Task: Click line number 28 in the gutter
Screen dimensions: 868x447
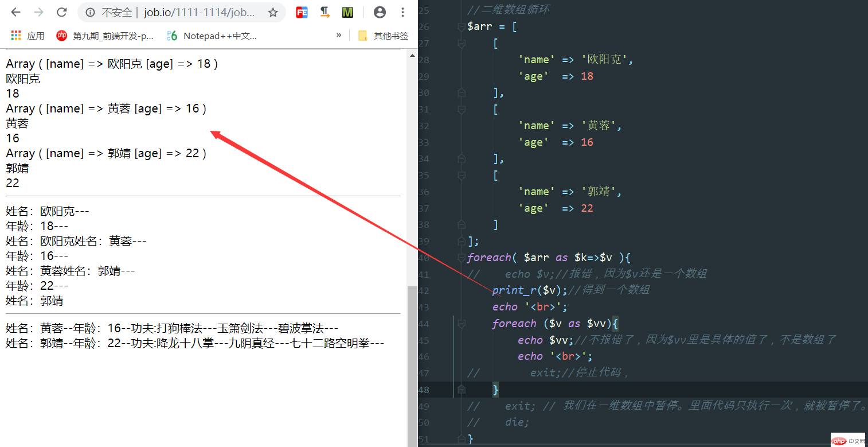Action: (x=424, y=59)
